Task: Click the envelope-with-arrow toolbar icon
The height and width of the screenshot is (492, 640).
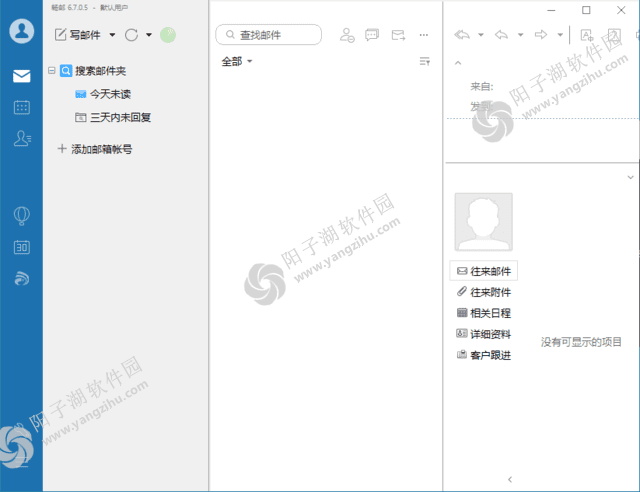Action: (398, 35)
